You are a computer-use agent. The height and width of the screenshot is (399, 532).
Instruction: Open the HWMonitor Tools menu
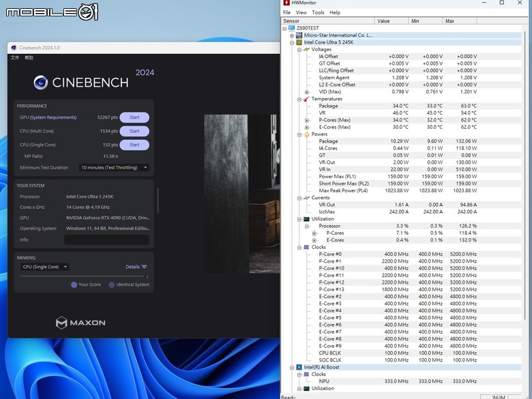(x=318, y=12)
